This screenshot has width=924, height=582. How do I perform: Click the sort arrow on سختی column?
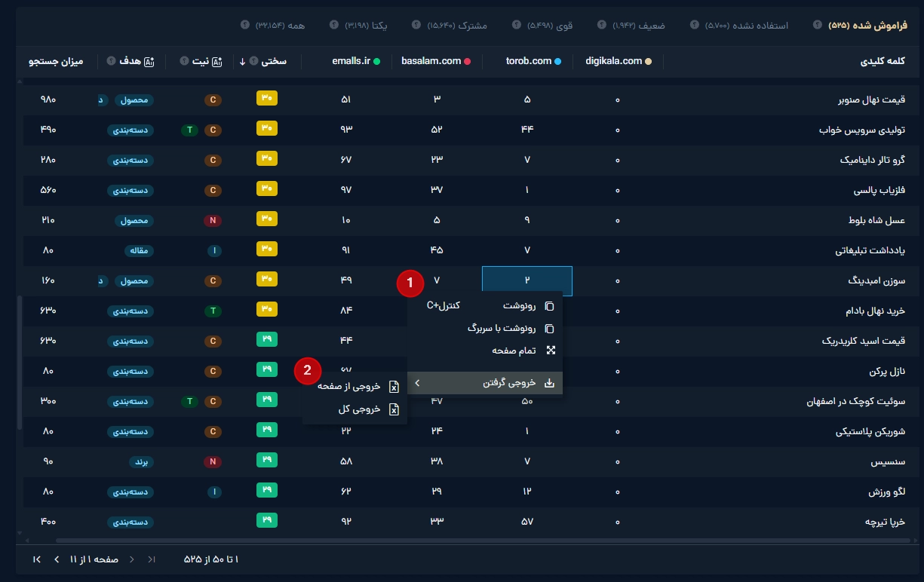242,62
